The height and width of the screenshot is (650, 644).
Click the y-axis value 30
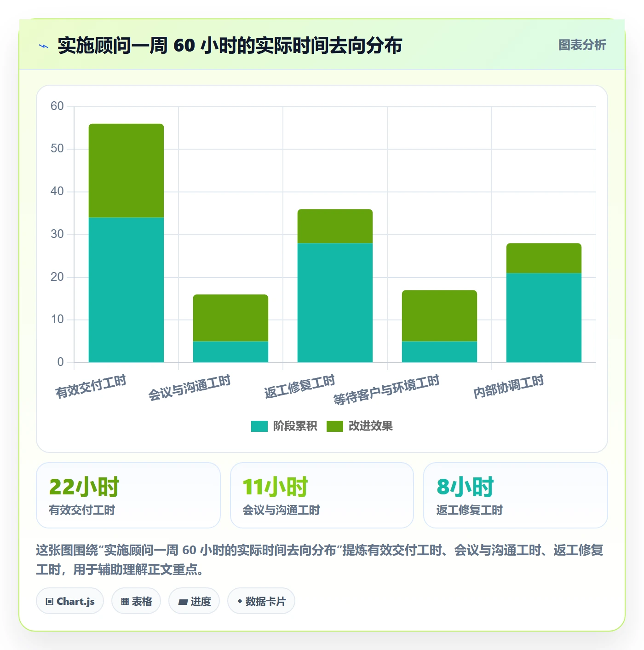[57, 234]
